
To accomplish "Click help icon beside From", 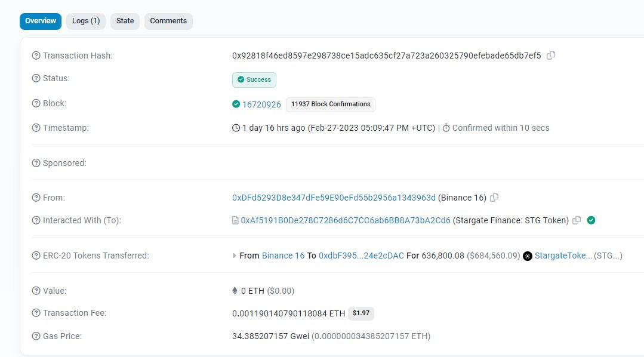I will point(36,198).
